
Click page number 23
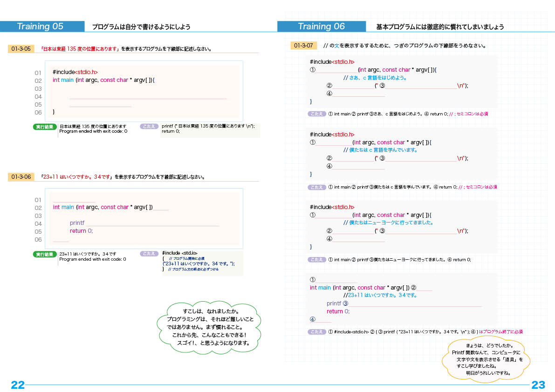pos(538,385)
